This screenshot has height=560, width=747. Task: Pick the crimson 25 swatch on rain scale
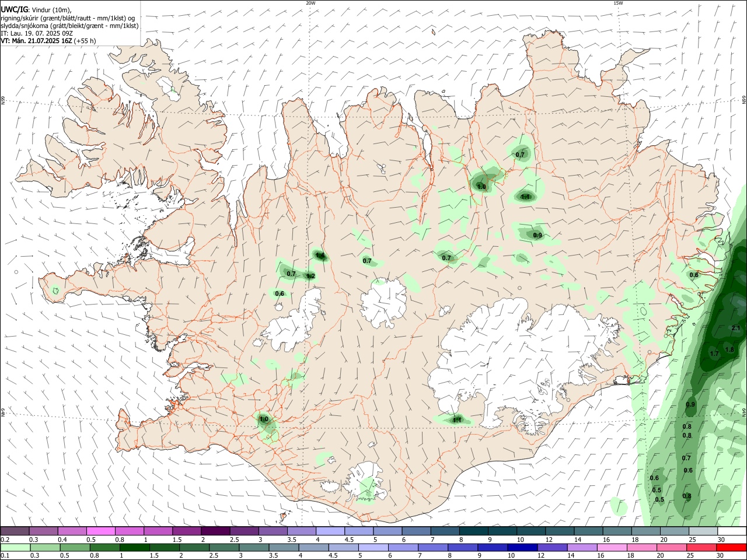tap(702, 548)
